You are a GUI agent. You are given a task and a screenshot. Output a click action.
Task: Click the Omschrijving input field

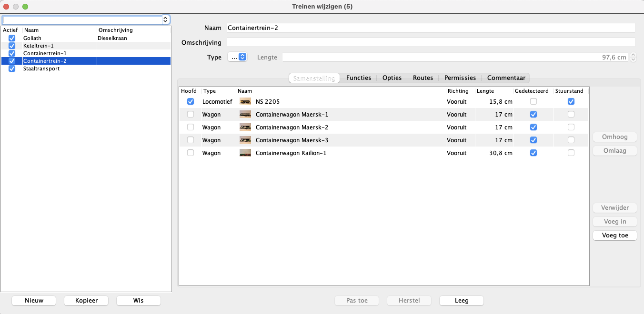point(431,42)
